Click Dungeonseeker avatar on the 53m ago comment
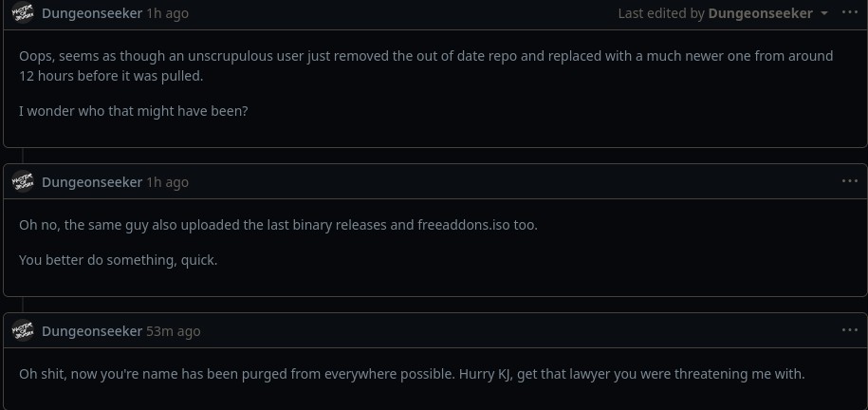This screenshot has width=868, height=410. [23, 331]
